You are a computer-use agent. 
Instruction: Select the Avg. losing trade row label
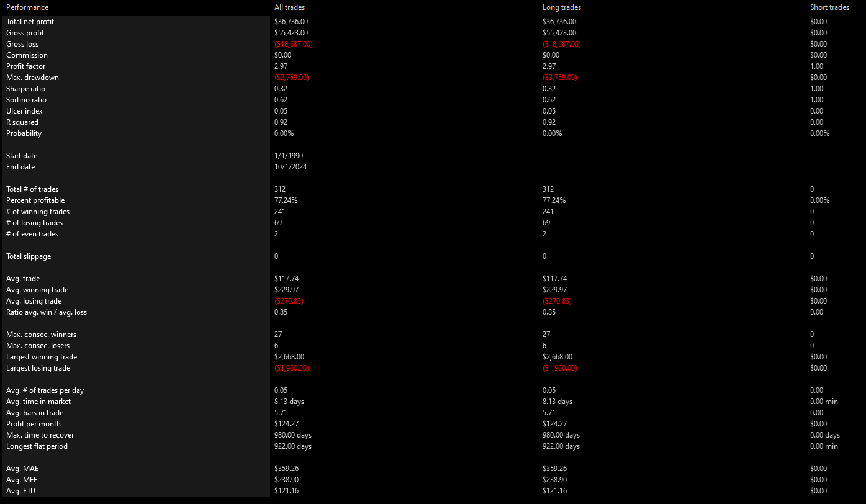[x=34, y=301]
